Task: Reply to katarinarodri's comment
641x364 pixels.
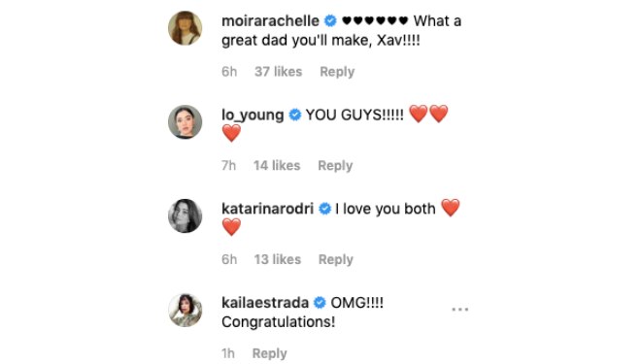Action: tap(336, 259)
